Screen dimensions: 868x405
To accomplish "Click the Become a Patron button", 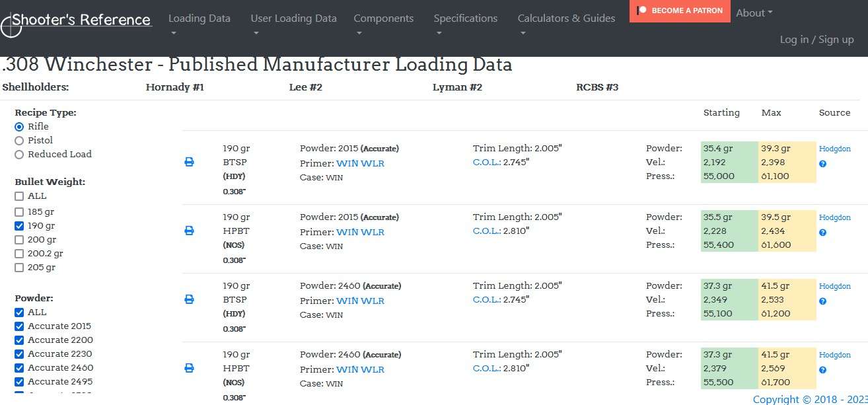I will pyautogui.click(x=680, y=11).
